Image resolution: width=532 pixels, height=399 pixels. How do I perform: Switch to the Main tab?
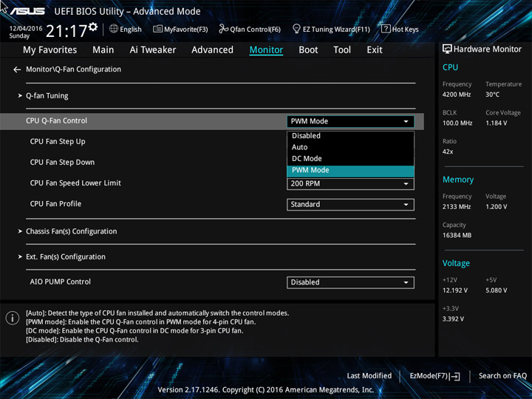(103, 50)
